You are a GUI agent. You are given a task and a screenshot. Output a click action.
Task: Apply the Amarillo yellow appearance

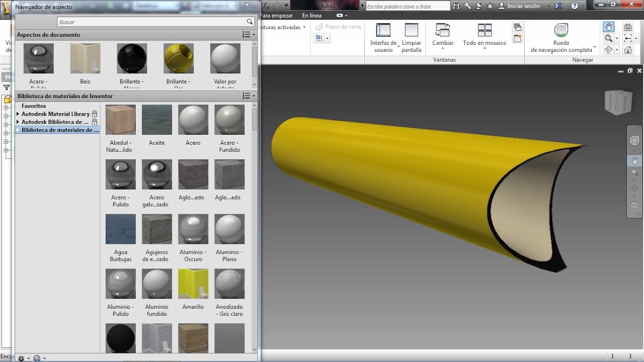[x=193, y=284]
